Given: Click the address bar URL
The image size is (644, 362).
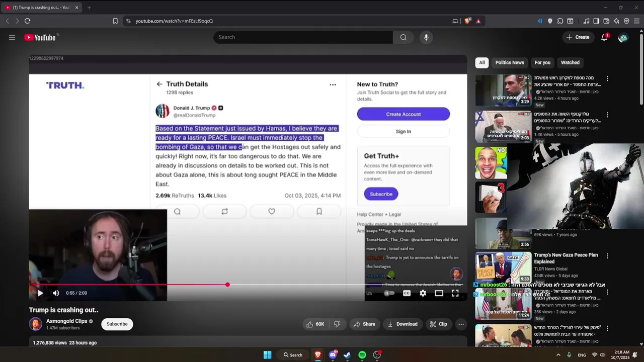Looking at the screenshot, I should [x=174, y=21].
